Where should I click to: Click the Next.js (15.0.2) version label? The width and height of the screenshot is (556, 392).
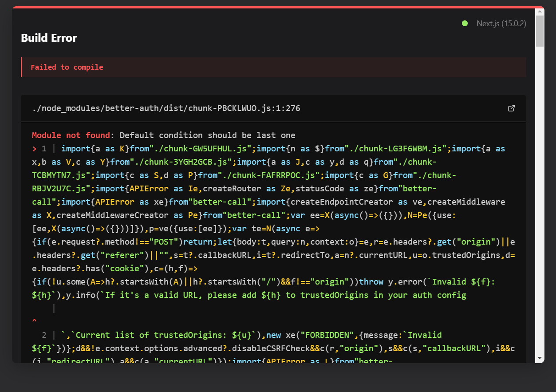pyautogui.click(x=501, y=24)
